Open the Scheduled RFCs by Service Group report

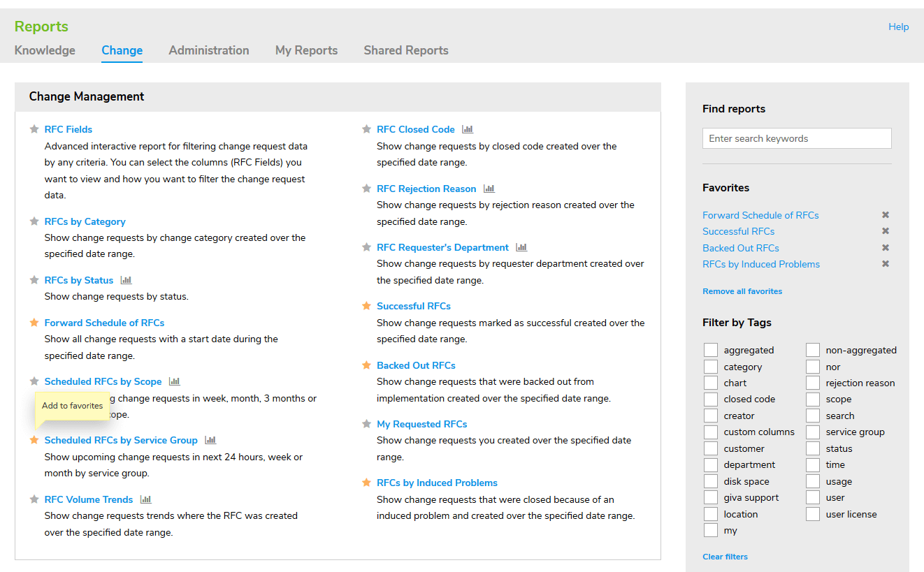(x=121, y=440)
